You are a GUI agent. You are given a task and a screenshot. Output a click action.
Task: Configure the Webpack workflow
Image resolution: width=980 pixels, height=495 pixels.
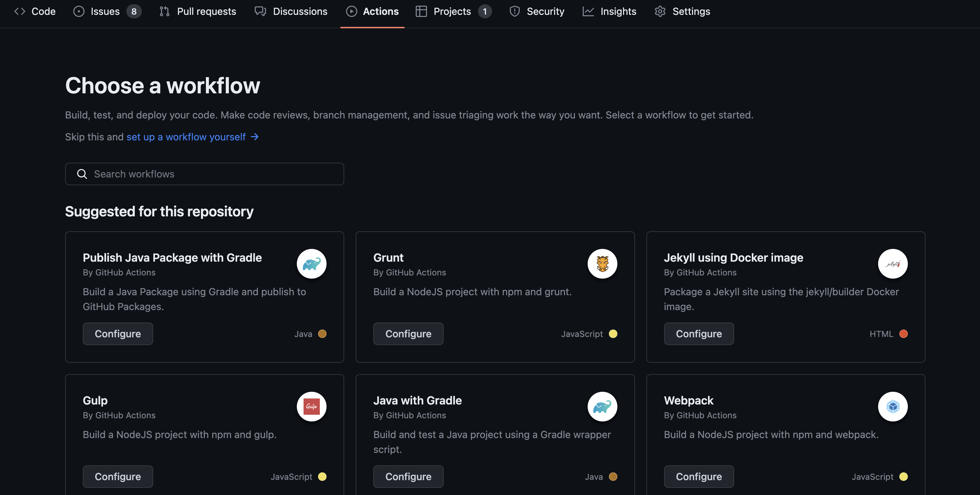coord(698,476)
